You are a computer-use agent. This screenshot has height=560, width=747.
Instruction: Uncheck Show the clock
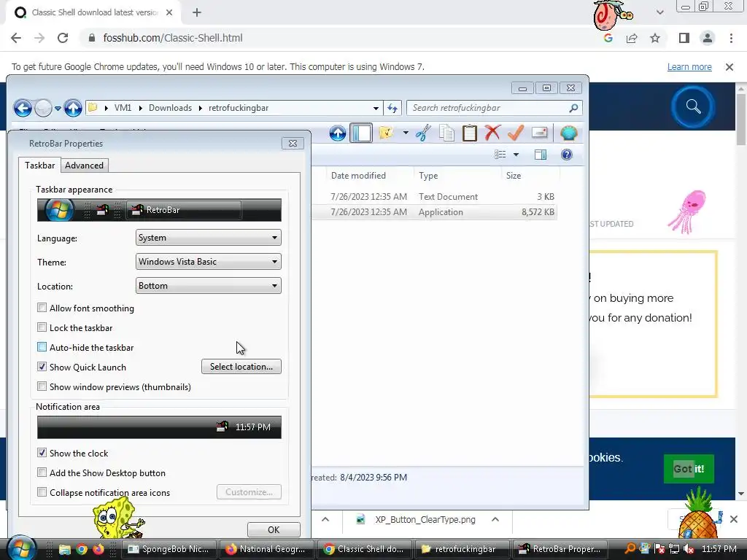coord(42,453)
